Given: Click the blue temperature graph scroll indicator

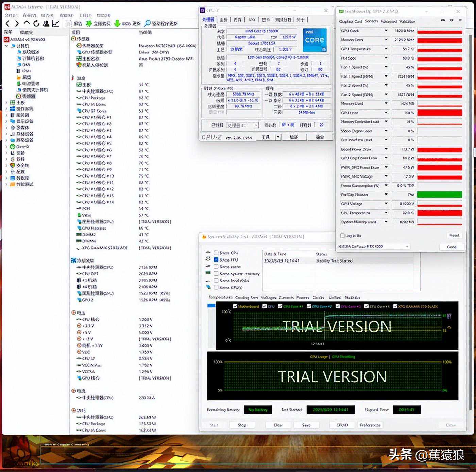Looking at the screenshot, I should tap(211, 306).
